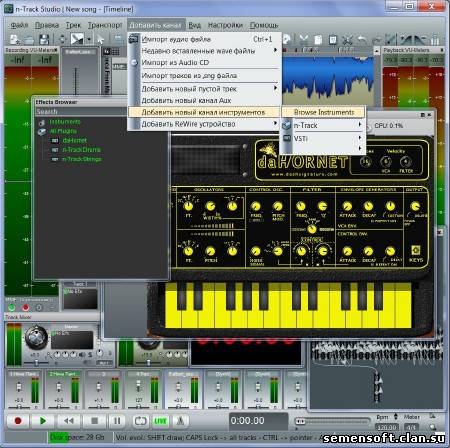Image resolution: width=450 pixels, height=448 pixels.
Task: Select All Plugins node in Effects Browser
Action: point(63,131)
